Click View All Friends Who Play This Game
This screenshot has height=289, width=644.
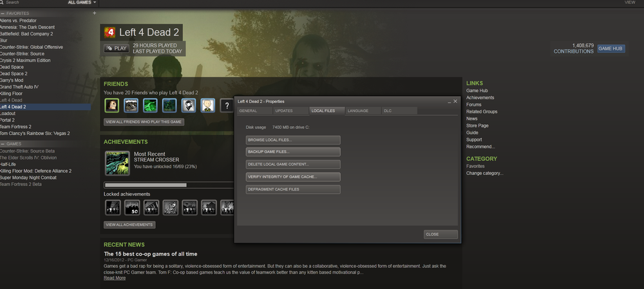[144, 122]
